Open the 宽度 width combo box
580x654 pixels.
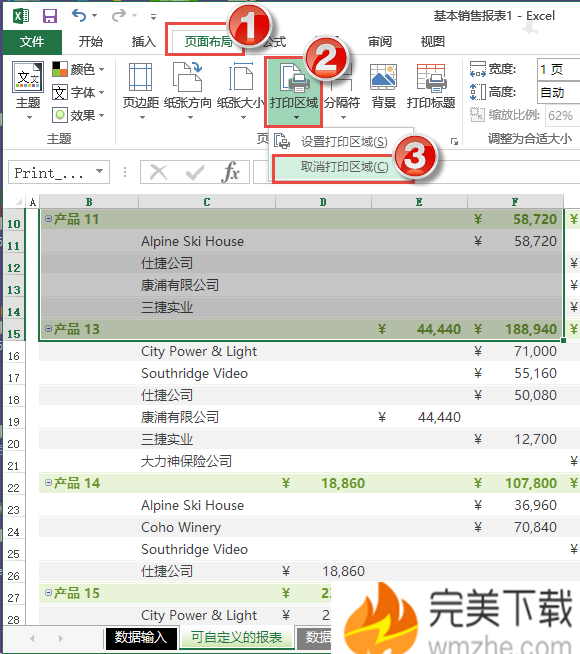click(558, 69)
